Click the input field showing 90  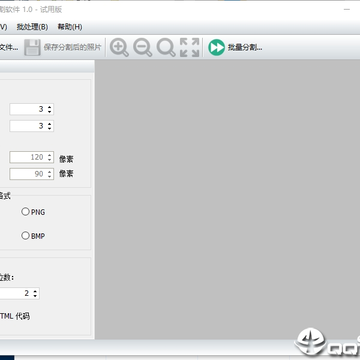coord(32,174)
